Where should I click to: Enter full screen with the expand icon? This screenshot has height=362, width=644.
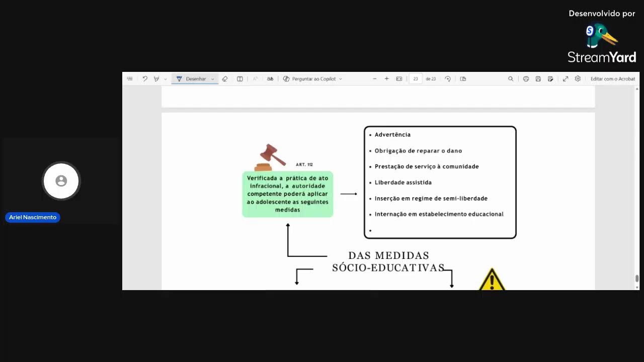click(566, 79)
